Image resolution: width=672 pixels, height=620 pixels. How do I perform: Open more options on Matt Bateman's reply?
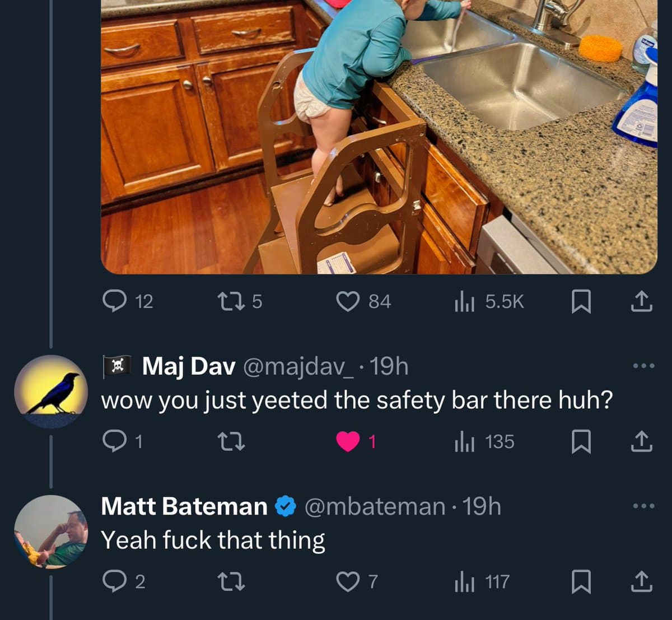[x=643, y=506]
